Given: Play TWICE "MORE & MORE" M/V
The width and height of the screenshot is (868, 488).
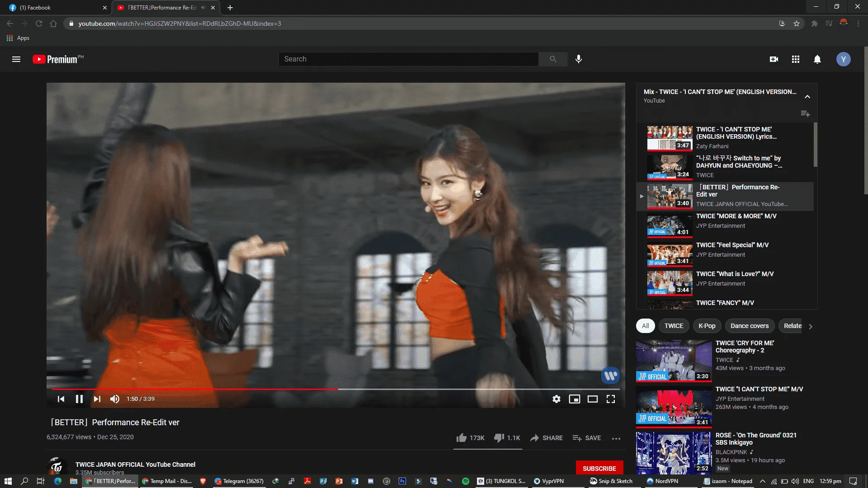Looking at the screenshot, I should (725, 225).
